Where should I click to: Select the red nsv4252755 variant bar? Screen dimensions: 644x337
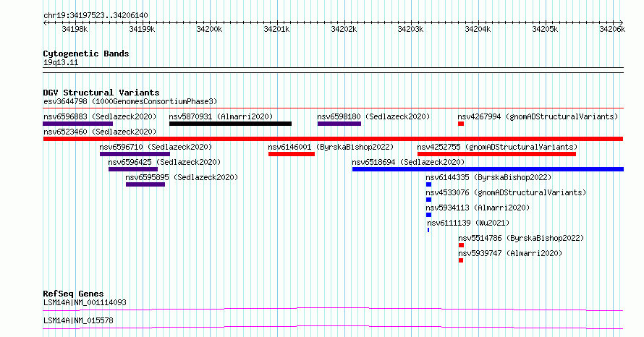coord(496,154)
